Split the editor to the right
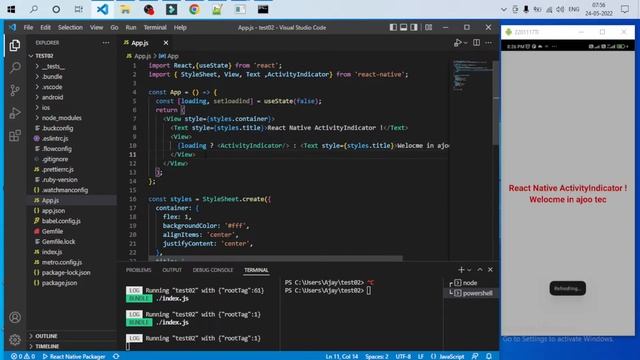Image resolution: width=640 pixels, height=360 pixels. point(476,42)
